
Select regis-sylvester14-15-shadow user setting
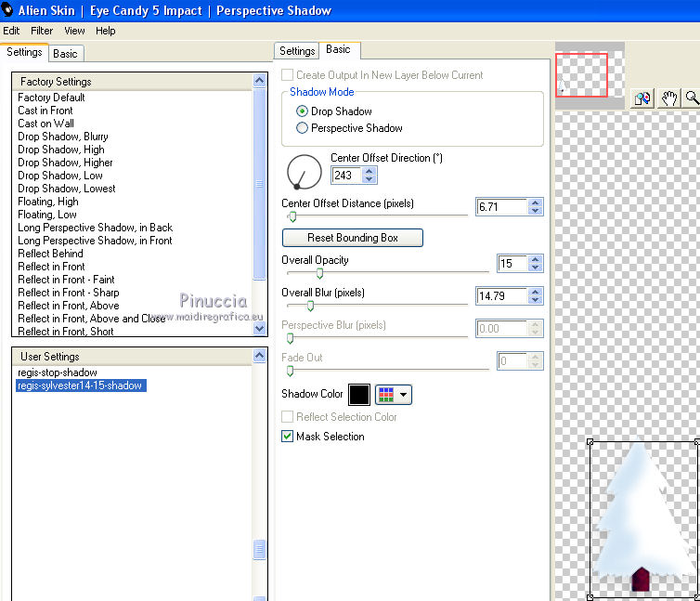pos(81,385)
